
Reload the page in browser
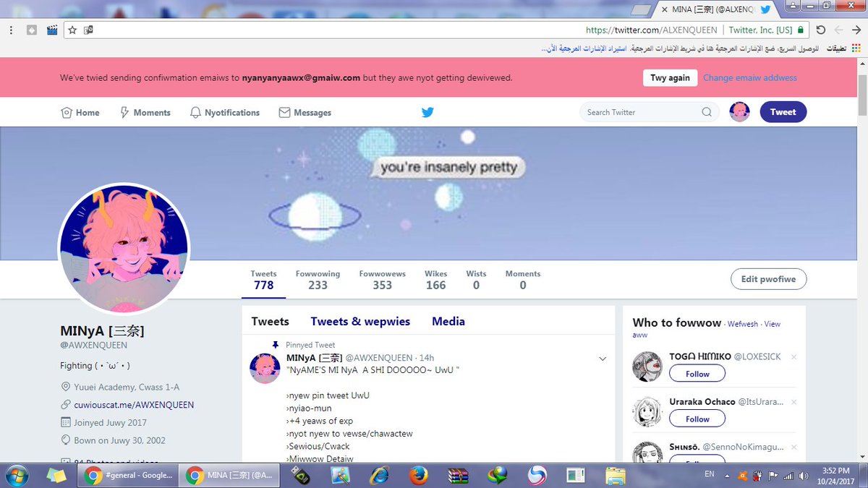[x=820, y=30]
